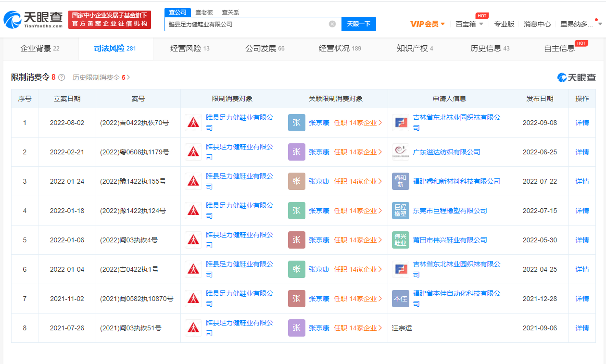Click the company logo in row 5 限制消费对象
This screenshot has width=606, height=364.
[x=193, y=240]
